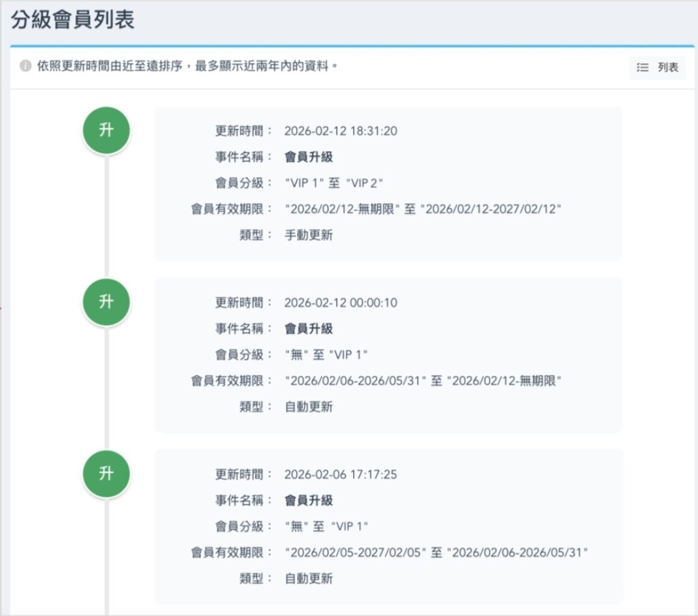This screenshot has width=698, height=616.
Task: Click update time 2026-02-06 17:17:25
Action: pyautogui.click(x=340, y=474)
